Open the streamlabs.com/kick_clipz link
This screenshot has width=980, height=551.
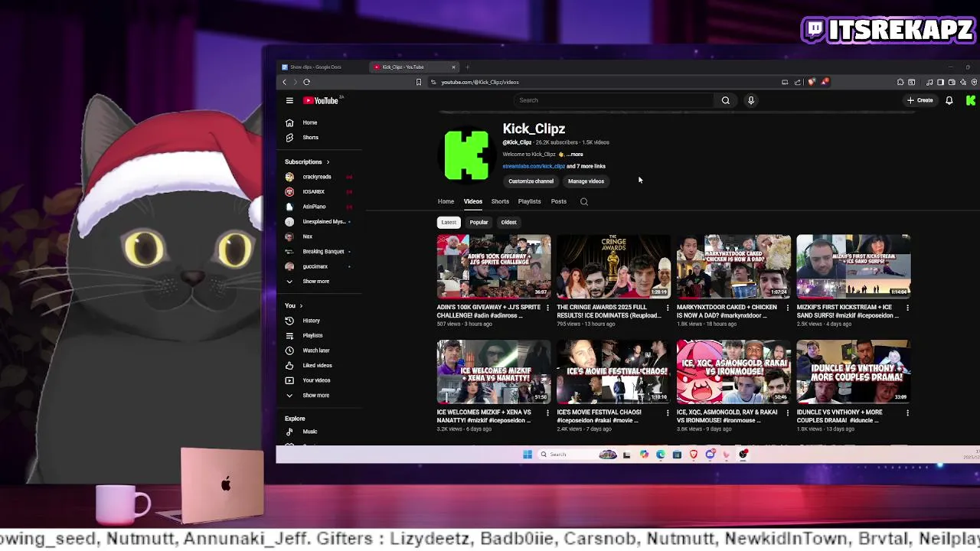click(534, 166)
